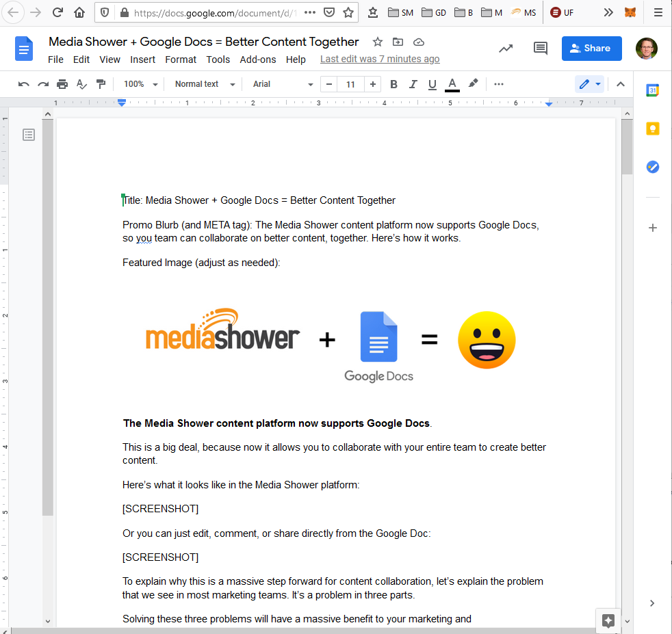Click the font size field showing 11

350,84
